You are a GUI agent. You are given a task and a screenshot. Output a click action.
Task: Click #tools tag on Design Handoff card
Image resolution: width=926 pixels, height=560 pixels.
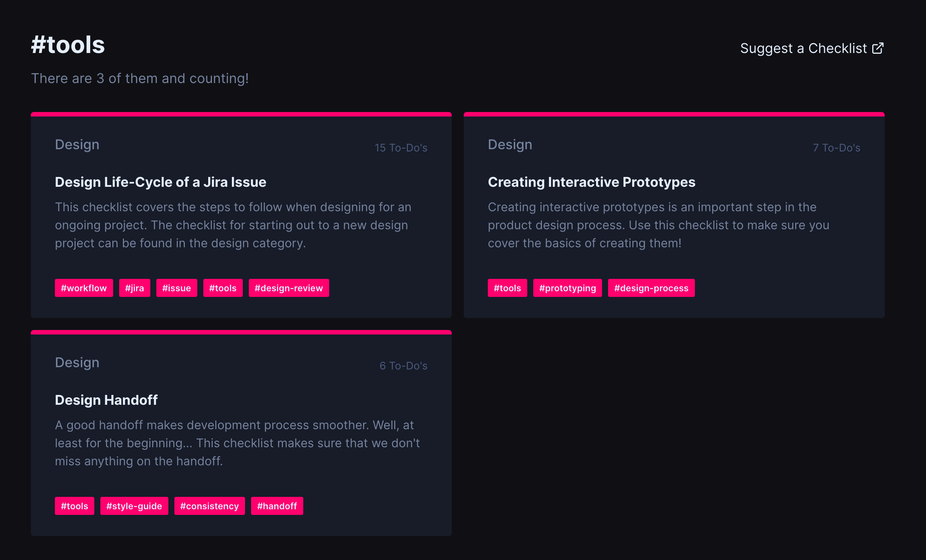(x=74, y=506)
